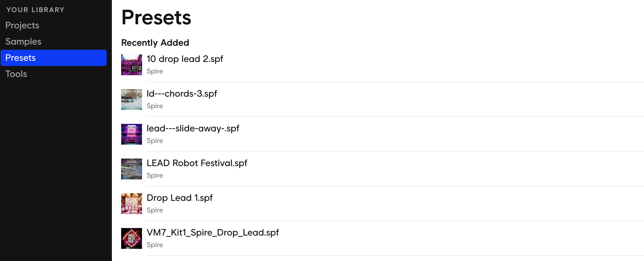Click the Retro synthwave pack cover thumbnail
This screenshot has width=644, height=261.
click(x=132, y=134)
